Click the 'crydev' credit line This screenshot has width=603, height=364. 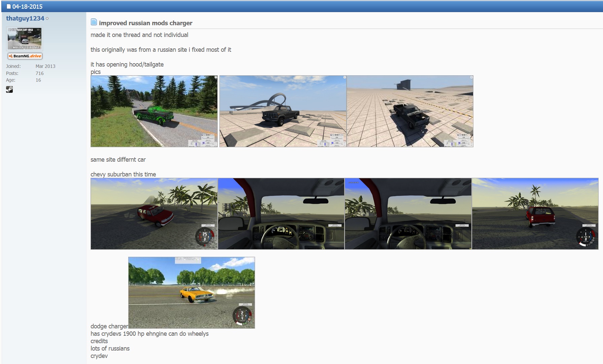[99, 356]
